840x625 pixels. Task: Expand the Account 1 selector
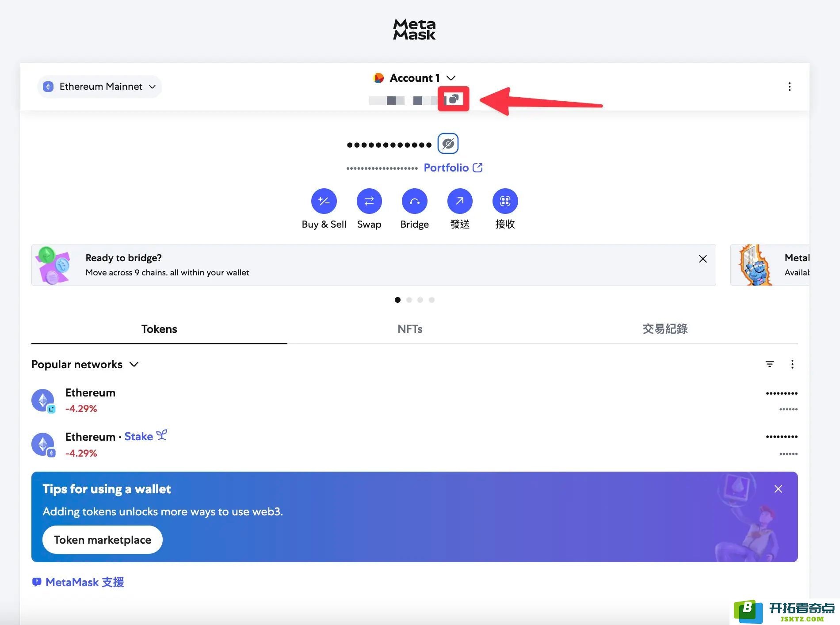414,78
